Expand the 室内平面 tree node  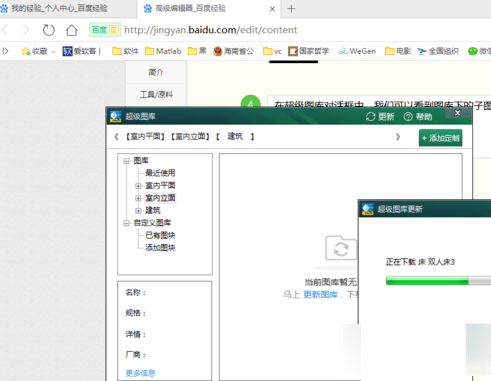point(138,186)
